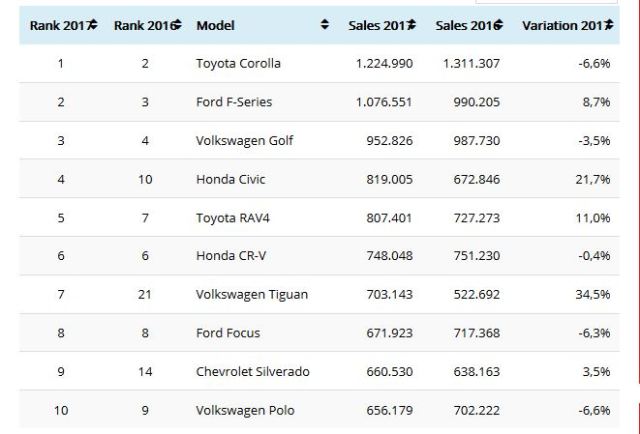This screenshot has height=434, width=640.
Task: Sort the Model column alphabetically
Action: (325, 24)
